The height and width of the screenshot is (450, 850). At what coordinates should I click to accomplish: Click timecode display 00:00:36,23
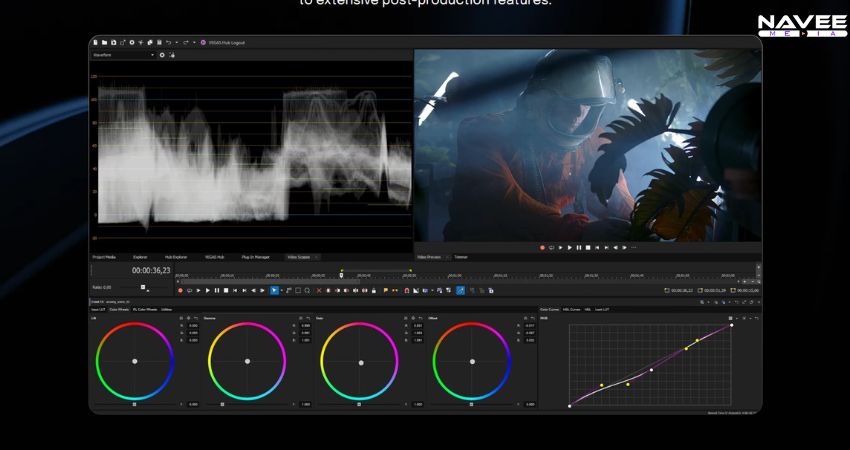point(151,270)
